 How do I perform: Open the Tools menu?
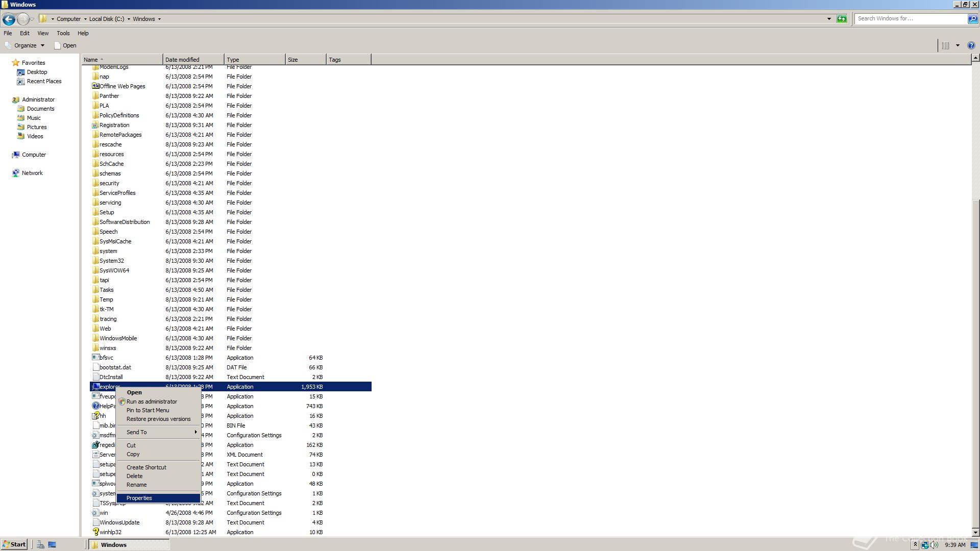click(x=63, y=33)
